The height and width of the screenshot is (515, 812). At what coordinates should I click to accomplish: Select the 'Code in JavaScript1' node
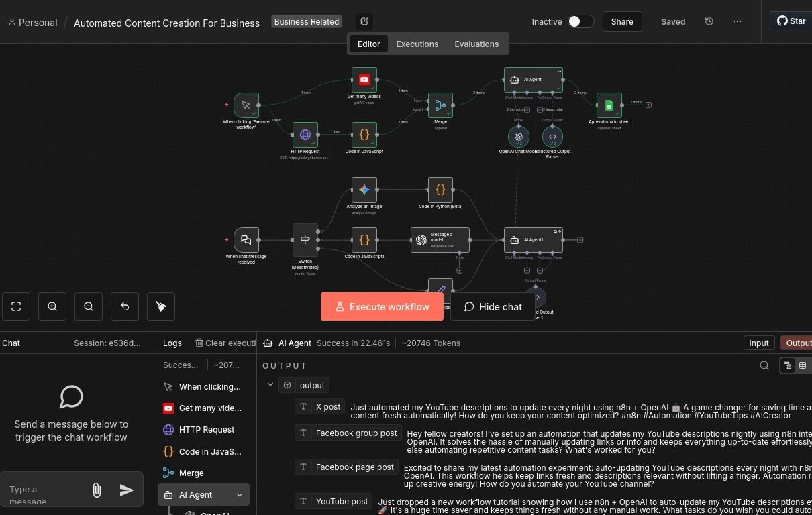click(x=364, y=240)
